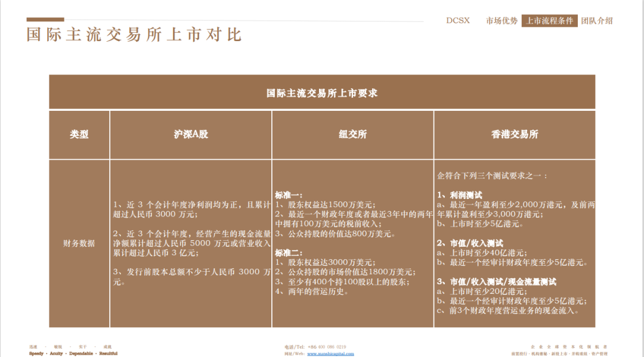644x357 pixels.
Task: Click line 前3个财政年度营运业务的现金流入
Action: (508, 311)
